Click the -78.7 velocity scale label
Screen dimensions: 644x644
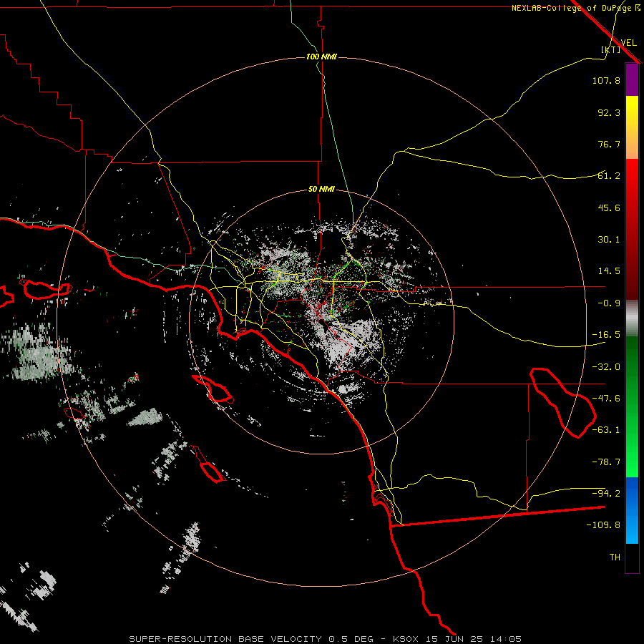pos(606,462)
